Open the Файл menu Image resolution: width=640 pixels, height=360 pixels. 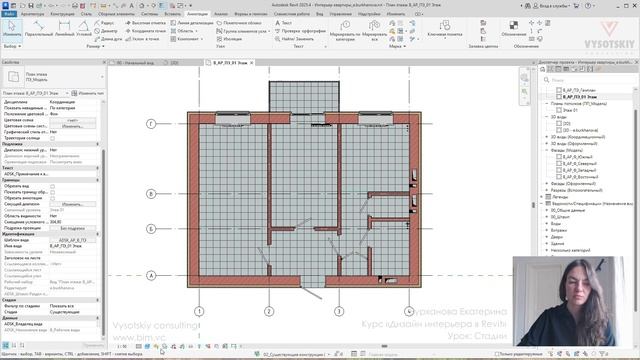click(x=9, y=14)
